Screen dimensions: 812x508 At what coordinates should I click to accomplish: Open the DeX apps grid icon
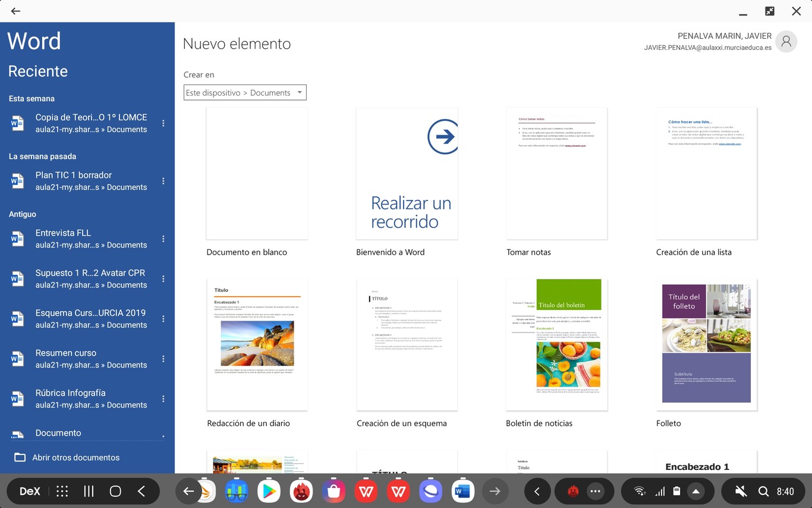pos(62,491)
